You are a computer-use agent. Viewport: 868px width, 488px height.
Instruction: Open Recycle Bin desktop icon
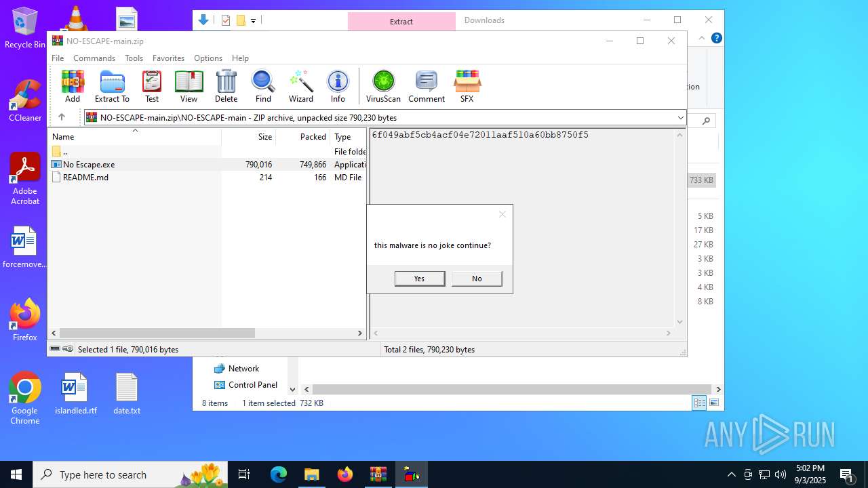coord(25,28)
